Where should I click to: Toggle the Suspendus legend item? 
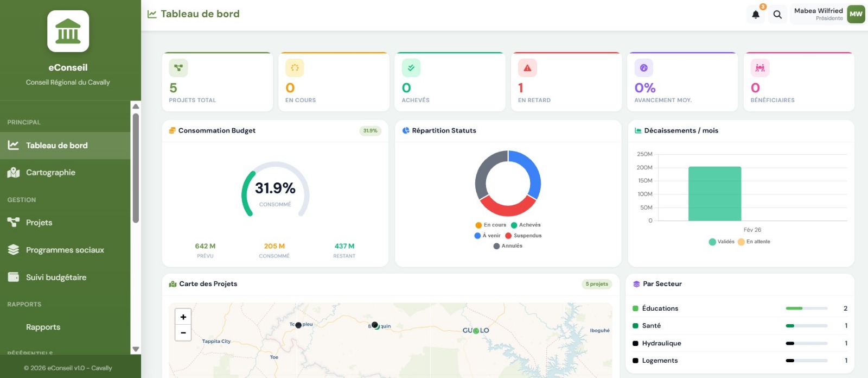click(x=523, y=236)
